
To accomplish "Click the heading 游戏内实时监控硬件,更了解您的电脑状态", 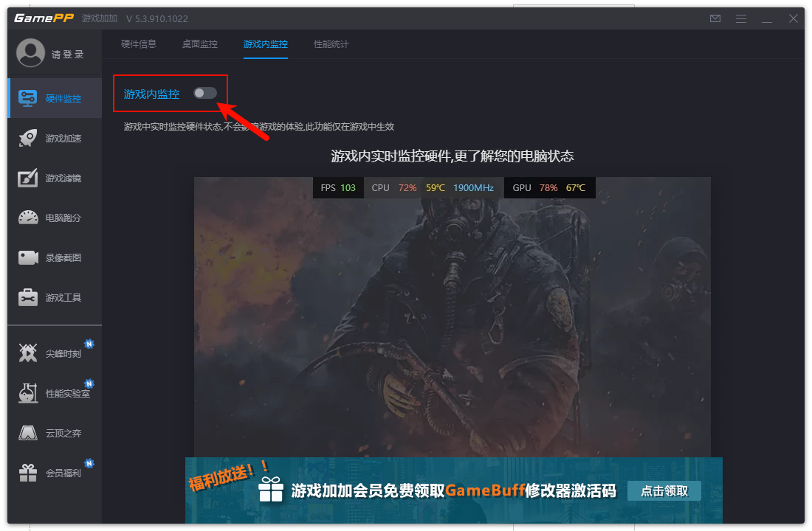I will [x=452, y=156].
